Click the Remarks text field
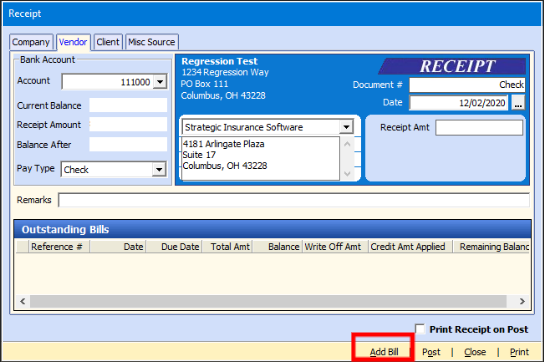Viewport: 544px width, 362px height. click(x=294, y=200)
